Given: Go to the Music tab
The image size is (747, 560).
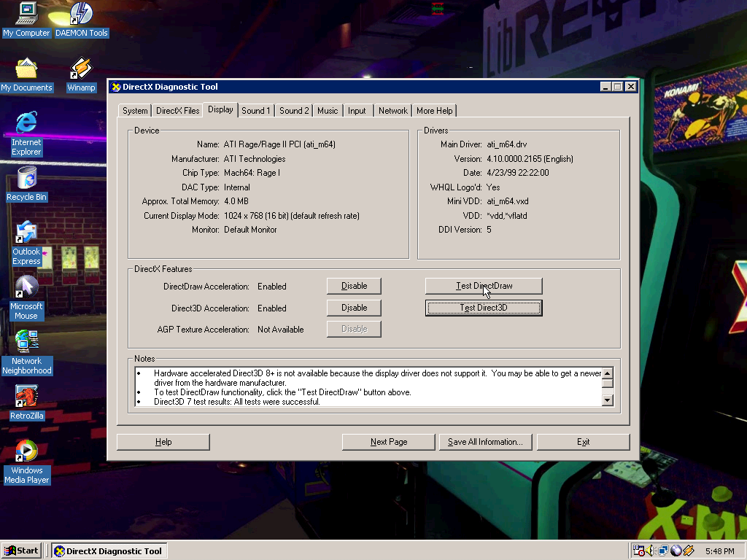Looking at the screenshot, I should tap(328, 111).
